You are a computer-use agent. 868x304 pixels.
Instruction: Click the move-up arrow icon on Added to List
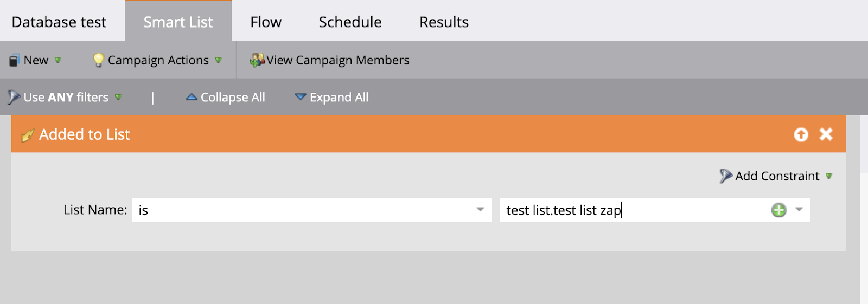[x=801, y=134]
